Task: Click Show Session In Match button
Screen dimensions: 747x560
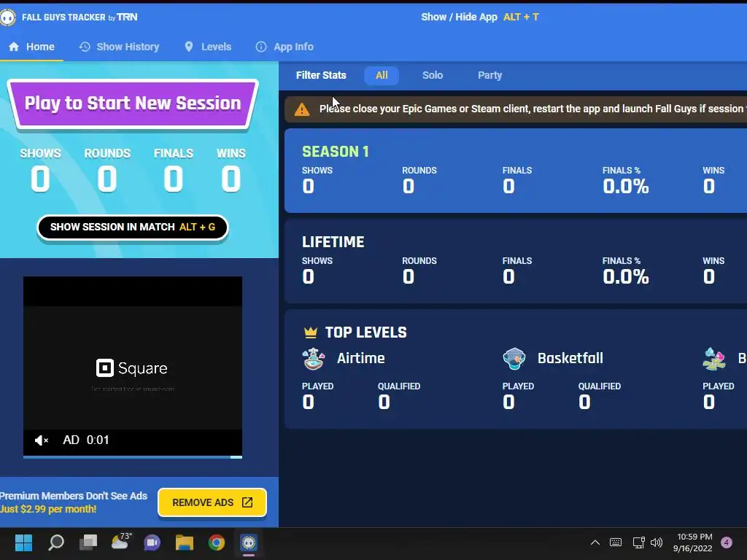Action: (x=133, y=227)
